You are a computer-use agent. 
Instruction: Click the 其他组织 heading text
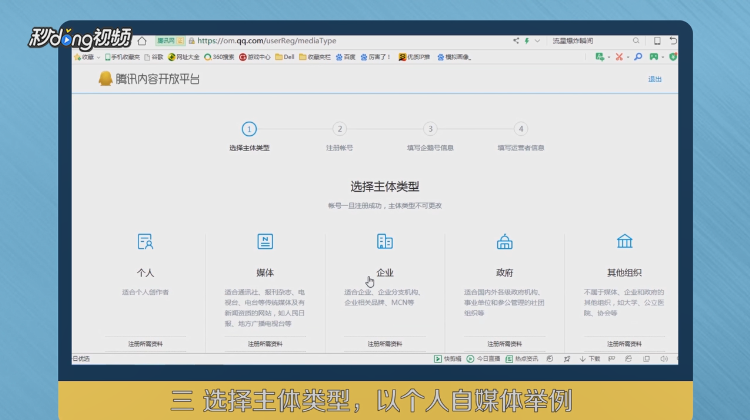pyautogui.click(x=624, y=273)
